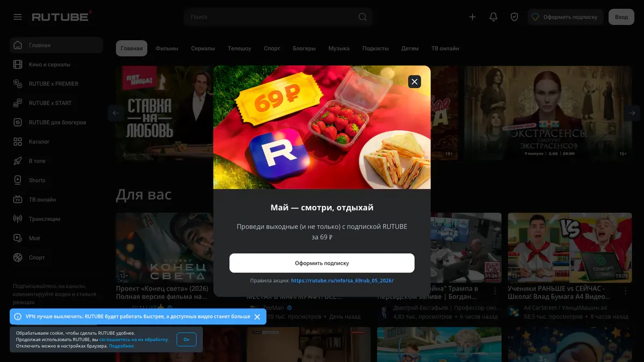This screenshot has width=644, height=362.
Task: Open Shorts in sidebar
Action: 56,180
